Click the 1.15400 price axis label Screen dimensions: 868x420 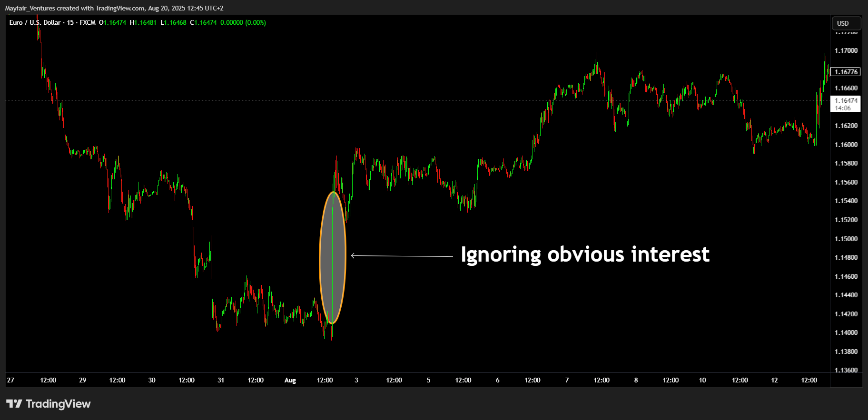pos(846,201)
